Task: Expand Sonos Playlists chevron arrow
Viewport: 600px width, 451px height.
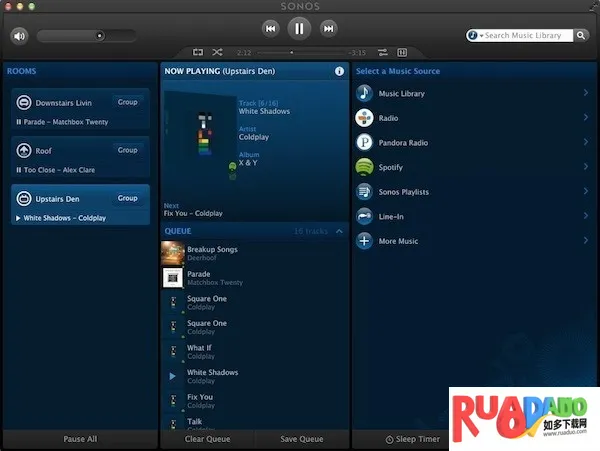Action: pyautogui.click(x=586, y=191)
